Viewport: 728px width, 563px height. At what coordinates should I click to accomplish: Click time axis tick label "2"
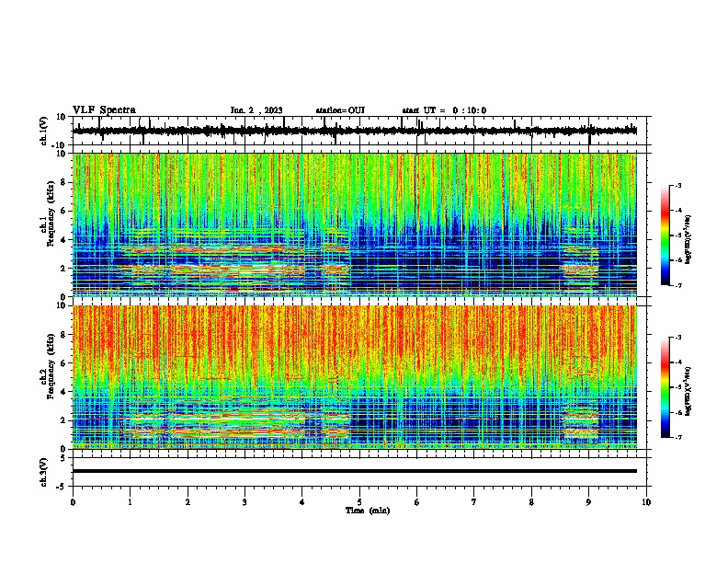(x=188, y=501)
